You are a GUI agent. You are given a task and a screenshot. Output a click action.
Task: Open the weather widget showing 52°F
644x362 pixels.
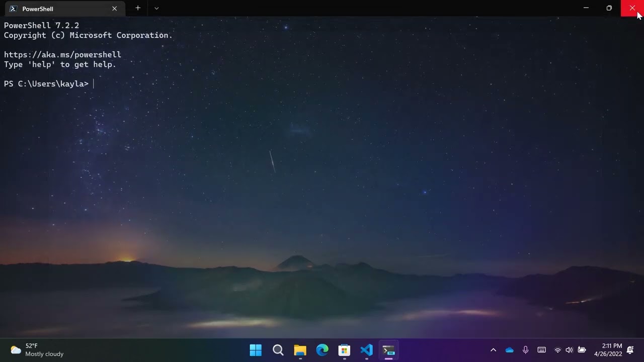pos(37,350)
